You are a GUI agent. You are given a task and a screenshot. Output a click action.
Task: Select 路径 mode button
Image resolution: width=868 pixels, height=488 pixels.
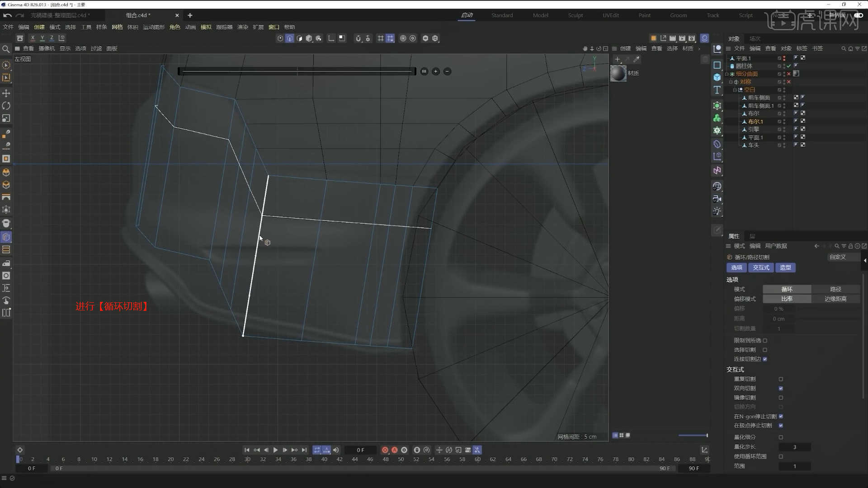tap(835, 289)
